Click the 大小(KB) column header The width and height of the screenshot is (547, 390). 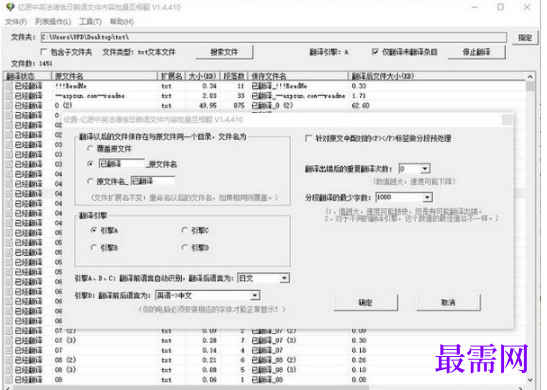click(203, 76)
